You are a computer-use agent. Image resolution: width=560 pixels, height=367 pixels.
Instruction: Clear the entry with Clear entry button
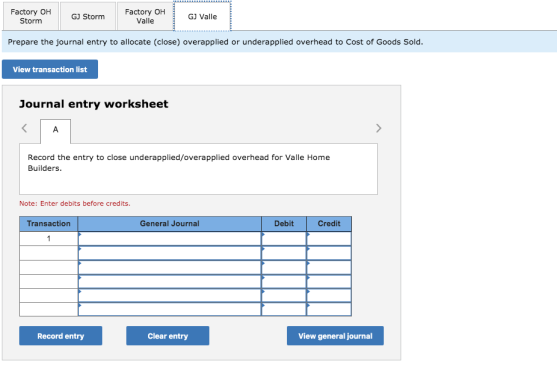(168, 336)
